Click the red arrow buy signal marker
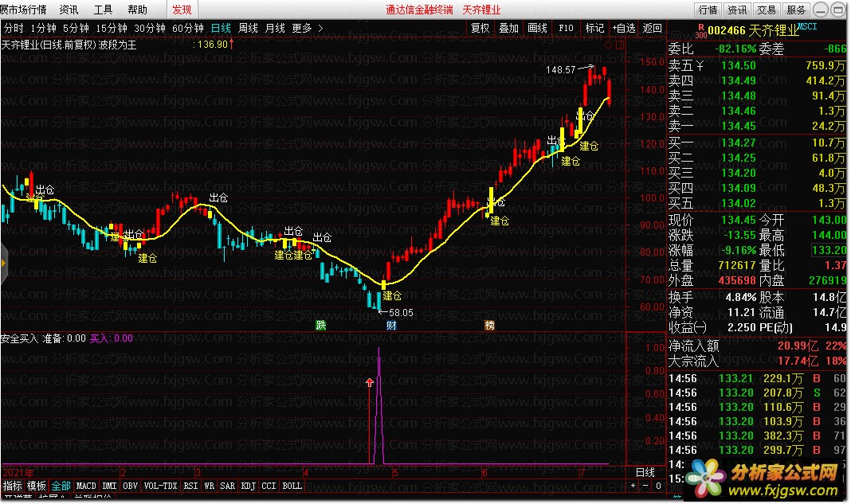Image resolution: width=851 pixels, height=504 pixels. pos(369,383)
